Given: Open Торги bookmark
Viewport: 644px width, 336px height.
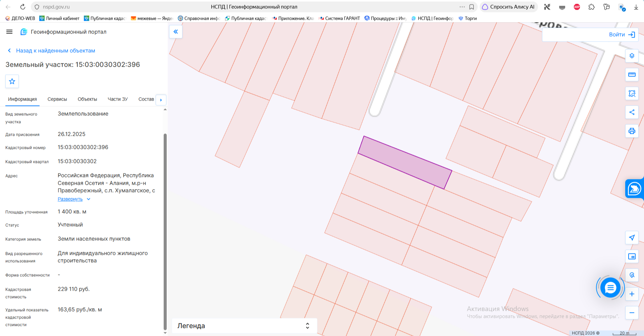Looking at the screenshot, I should 468,18.
